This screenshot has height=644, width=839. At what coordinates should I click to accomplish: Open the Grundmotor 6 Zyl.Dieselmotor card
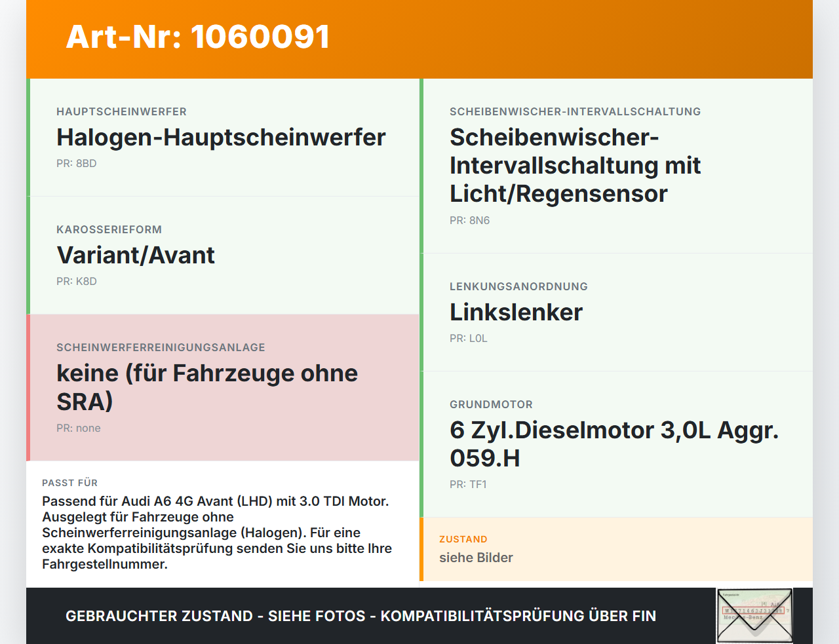[616, 444]
